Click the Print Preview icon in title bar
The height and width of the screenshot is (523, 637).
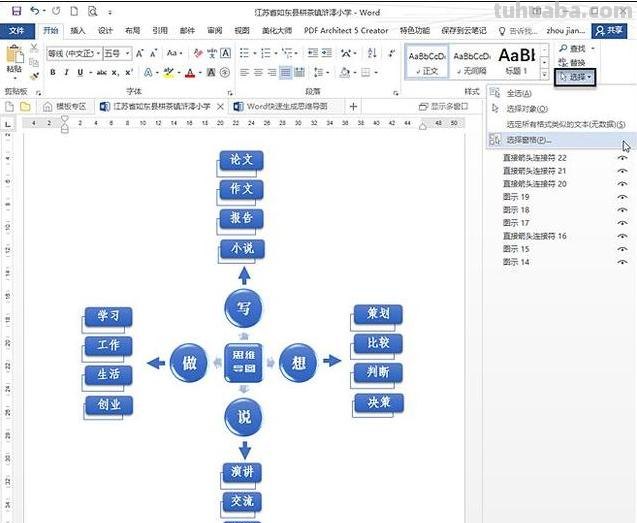[93, 11]
